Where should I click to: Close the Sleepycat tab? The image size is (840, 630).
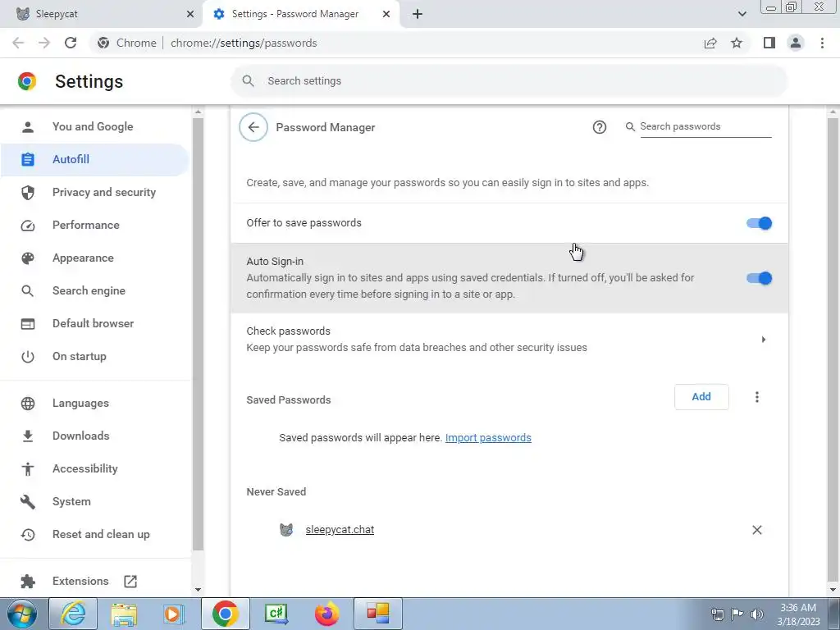pos(190,14)
